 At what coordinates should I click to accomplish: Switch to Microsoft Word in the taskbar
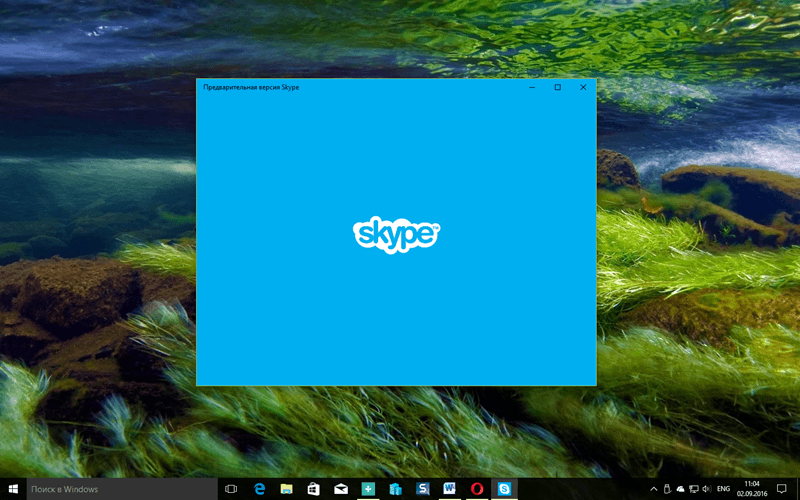click(x=449, y=489)
